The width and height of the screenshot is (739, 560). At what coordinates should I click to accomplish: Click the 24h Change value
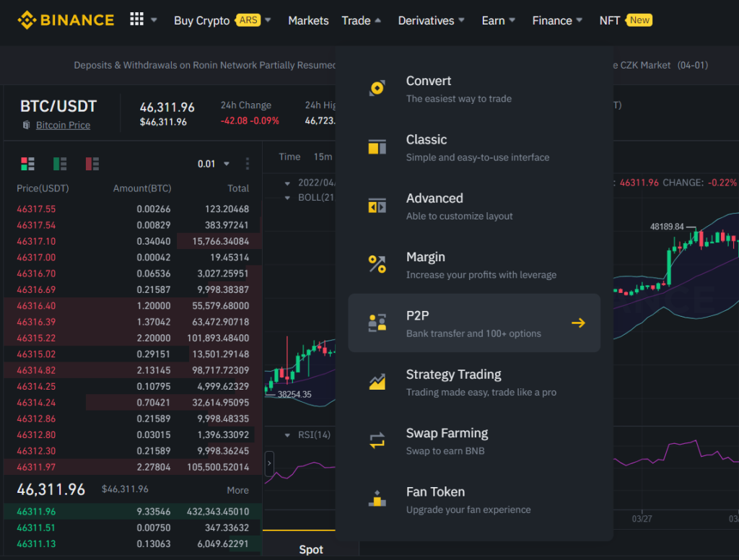250,121
